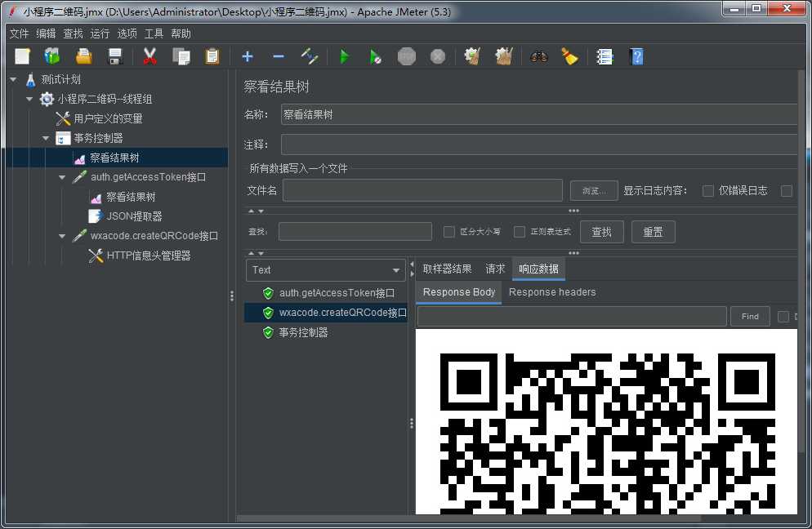812x529 pixels.
Task: Click the Find button in response panel
Action: [750, 316]
